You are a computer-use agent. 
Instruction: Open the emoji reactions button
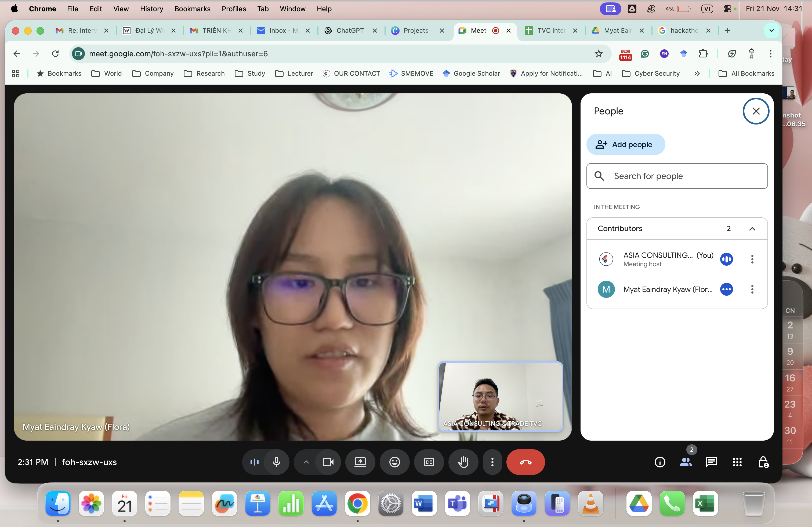pos(394,462)
